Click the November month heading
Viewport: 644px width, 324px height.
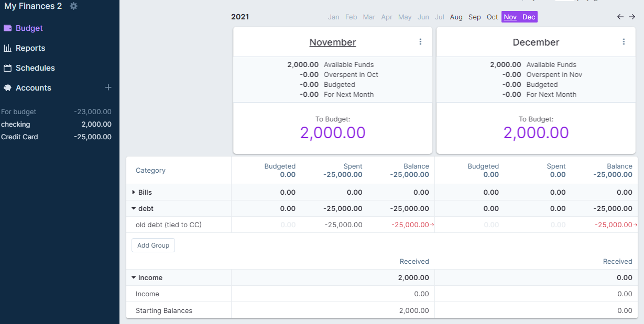[333, 42]
